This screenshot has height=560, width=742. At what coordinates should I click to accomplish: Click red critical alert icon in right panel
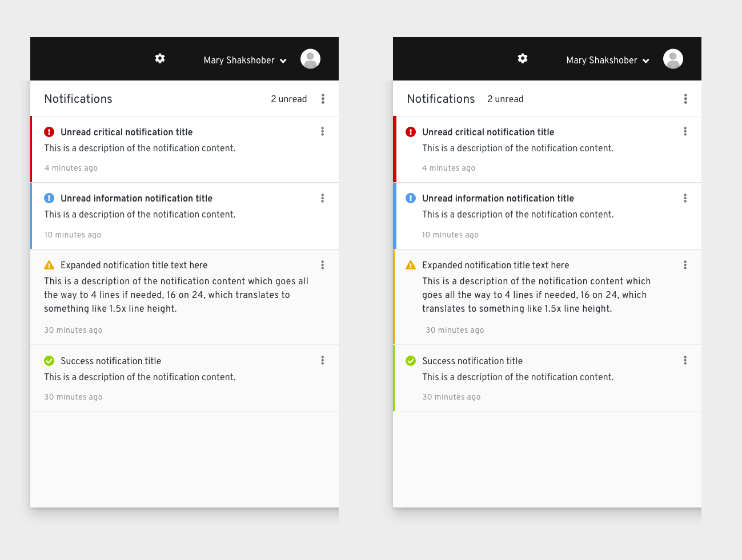pyautogui.click(x=411, y=132)
